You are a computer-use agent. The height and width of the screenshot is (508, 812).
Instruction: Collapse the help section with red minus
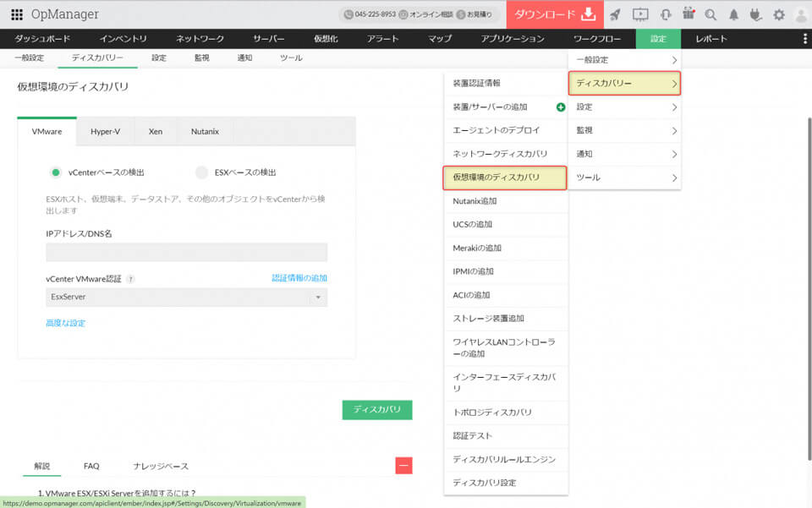click(x=403, y=466)
